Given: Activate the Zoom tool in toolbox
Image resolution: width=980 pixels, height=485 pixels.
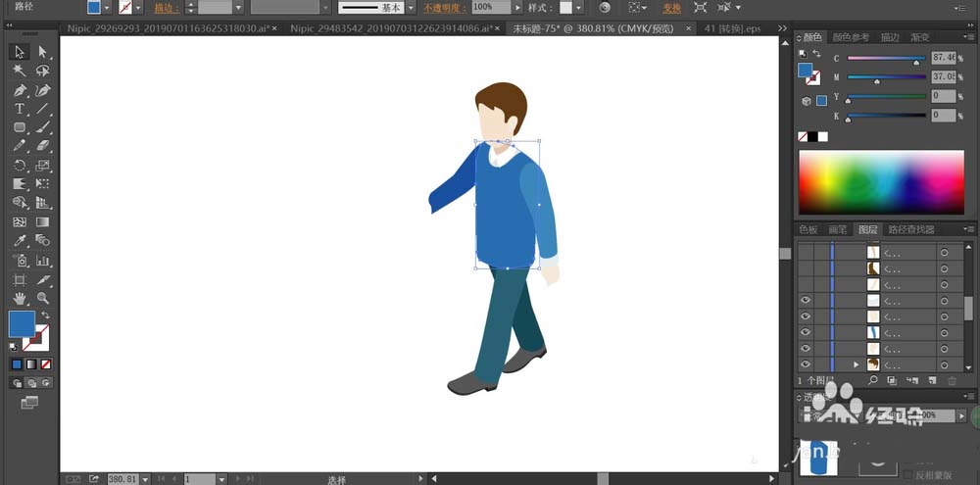Looking at the screenshot, I should tap(42, 298).
